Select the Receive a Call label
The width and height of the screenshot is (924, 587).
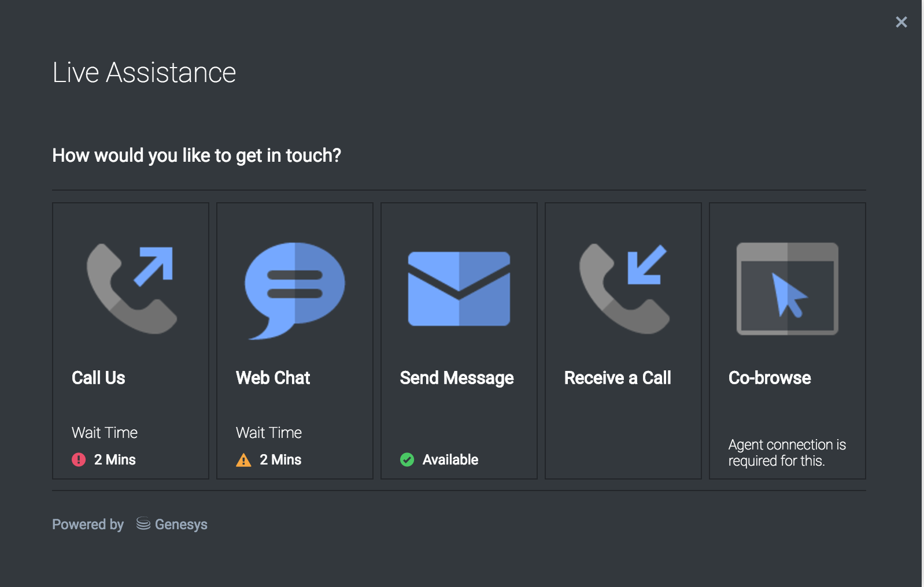618,378
